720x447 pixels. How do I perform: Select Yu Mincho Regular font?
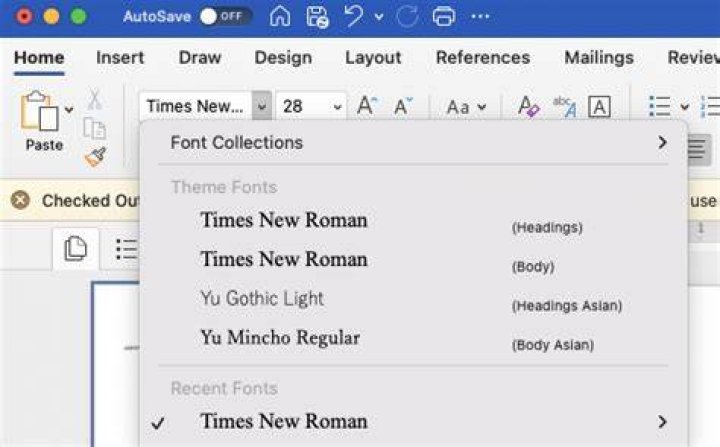[413, 338]
